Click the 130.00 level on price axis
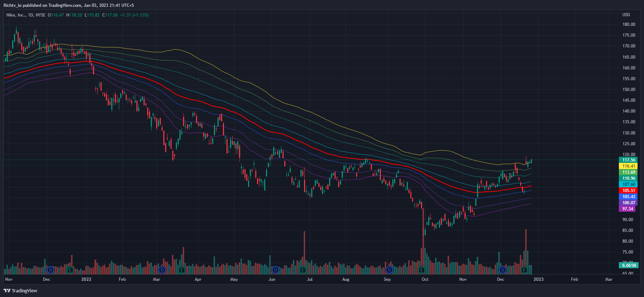 (x=629, y=133)
